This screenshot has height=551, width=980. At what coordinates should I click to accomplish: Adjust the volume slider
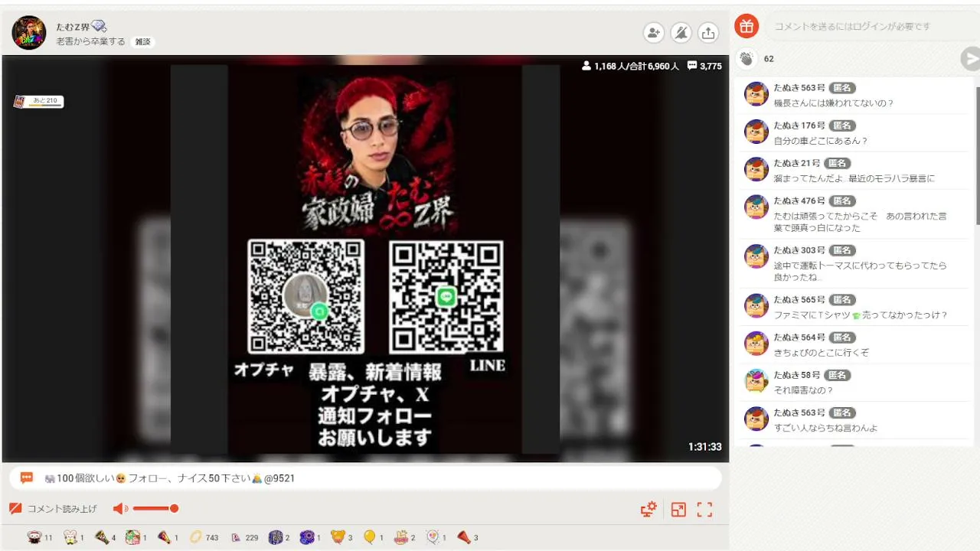(155, 509)
